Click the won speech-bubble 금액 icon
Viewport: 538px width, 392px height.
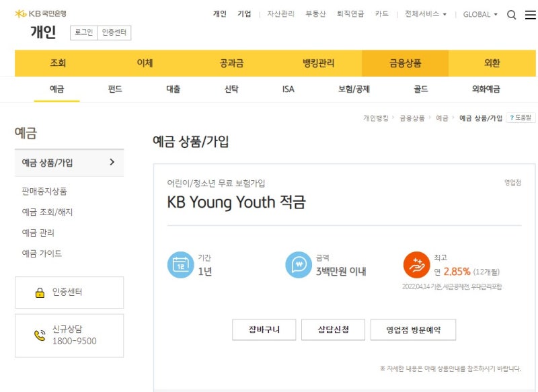pyautogui.click(x=299, y=265)
